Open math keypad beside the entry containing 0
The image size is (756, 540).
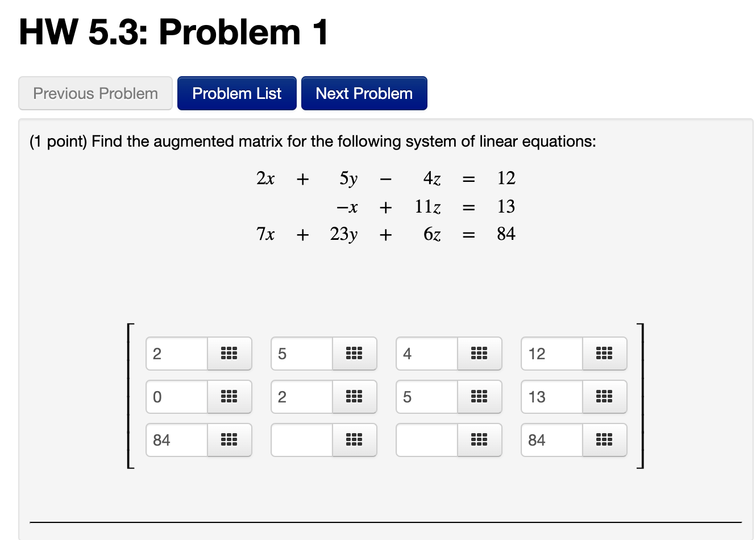[230, 397]
